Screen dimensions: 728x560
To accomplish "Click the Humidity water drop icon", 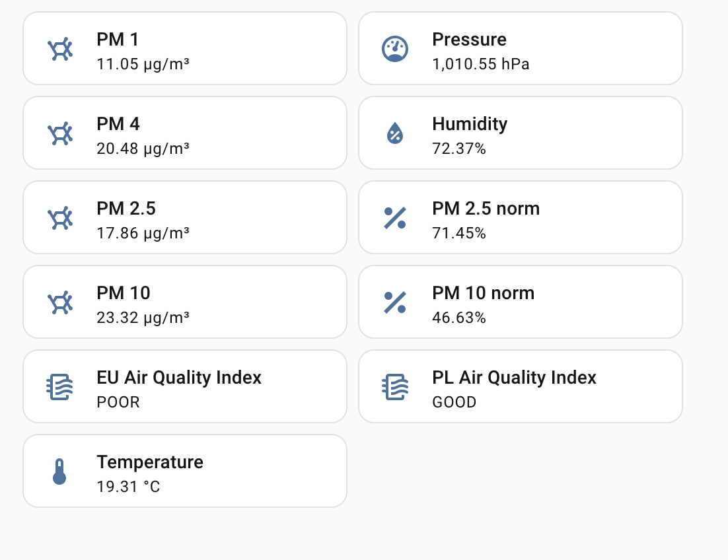I will [395, 134].
